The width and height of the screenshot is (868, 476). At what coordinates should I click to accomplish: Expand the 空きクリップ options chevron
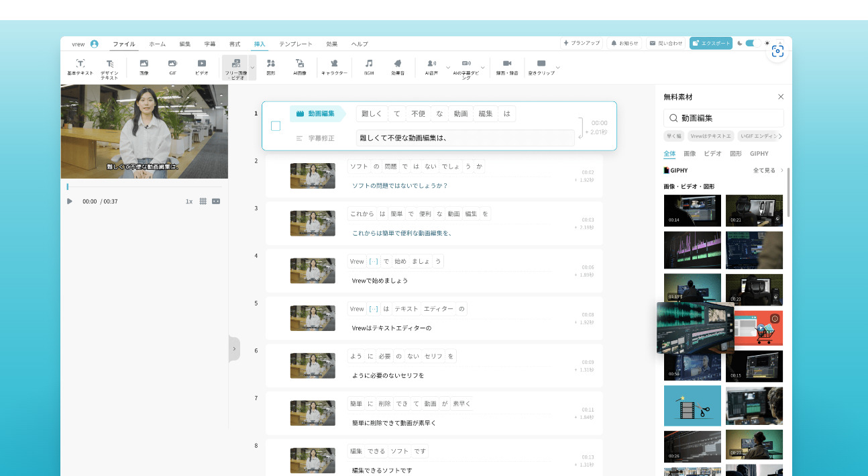click(x=557, y=67)
